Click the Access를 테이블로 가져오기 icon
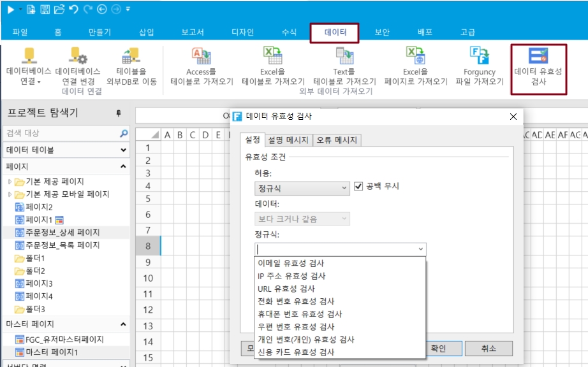The width and height of the screenshot is (588, 367). 201,56
